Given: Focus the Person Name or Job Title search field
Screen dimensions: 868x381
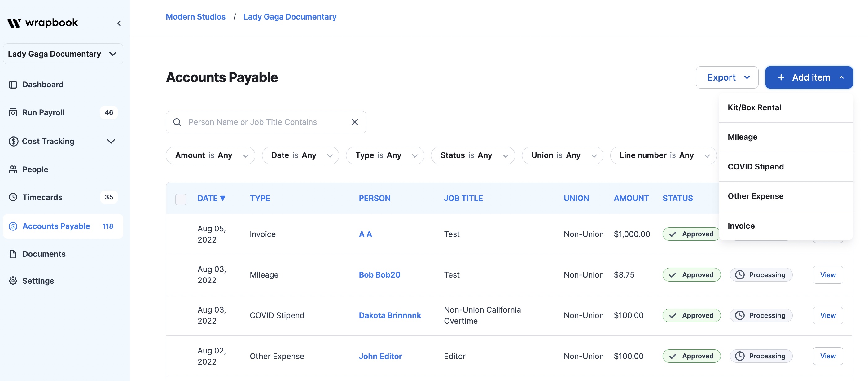Looking at the screenshot, I should (266, 122).
